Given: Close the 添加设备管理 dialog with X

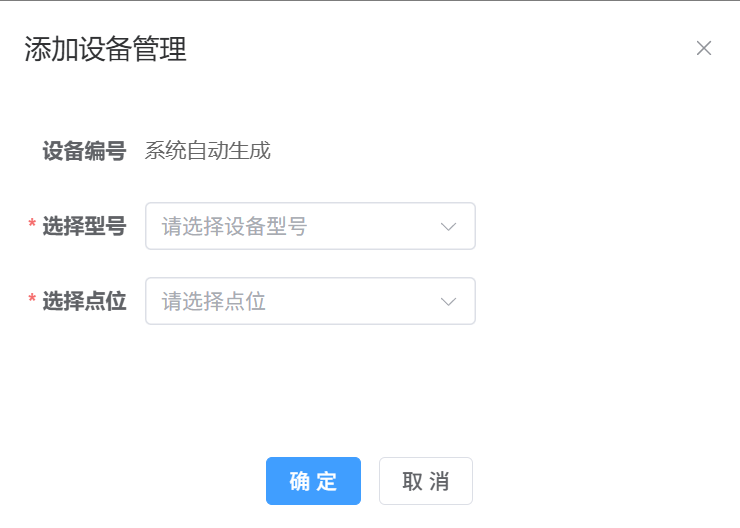Looking at the screenshot, I should pyautogui.click(x=704, y=48).
